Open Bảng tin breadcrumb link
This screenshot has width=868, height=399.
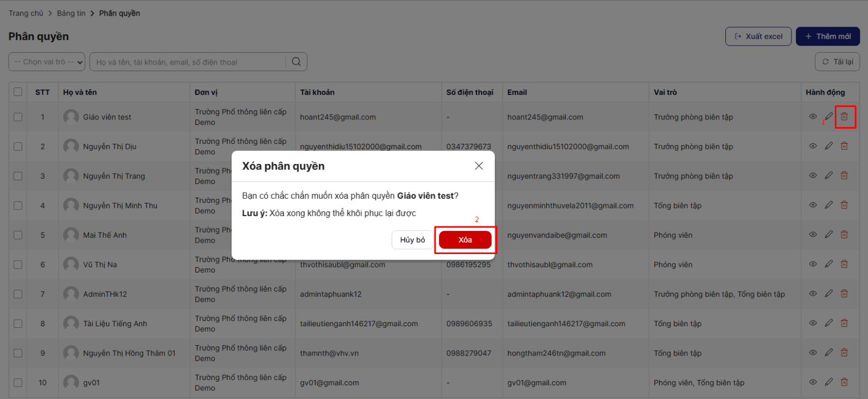[x=71, y=13]
